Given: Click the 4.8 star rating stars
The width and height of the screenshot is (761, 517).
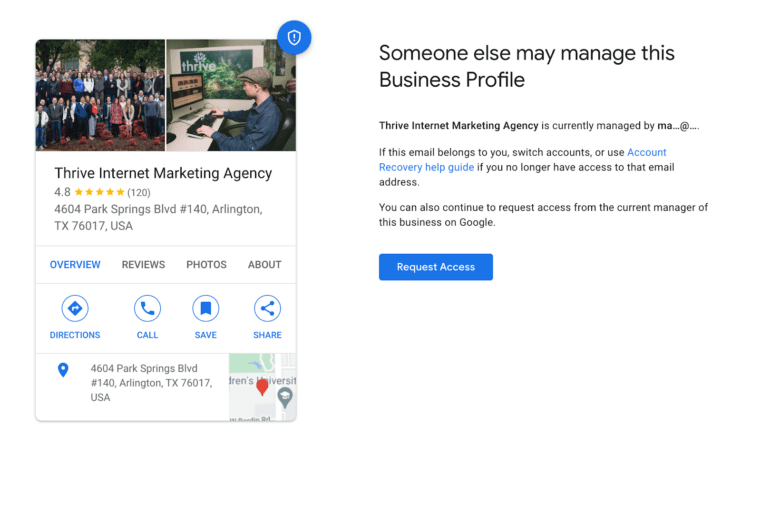Looking at the screenshot, I should coord(99,192).
